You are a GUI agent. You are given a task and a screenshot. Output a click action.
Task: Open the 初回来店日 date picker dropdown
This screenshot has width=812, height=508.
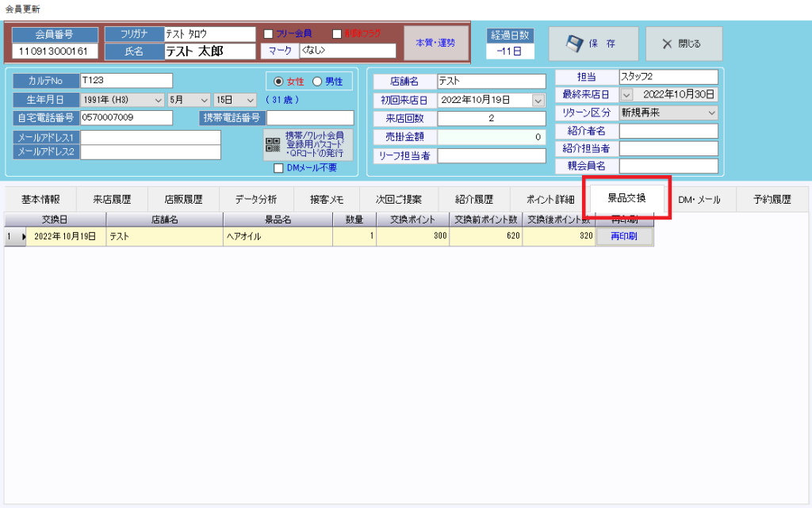[x=538, y=101]
